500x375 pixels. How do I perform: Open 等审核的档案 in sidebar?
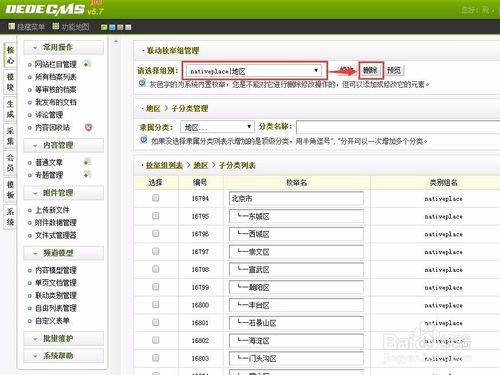pos(56,90)
